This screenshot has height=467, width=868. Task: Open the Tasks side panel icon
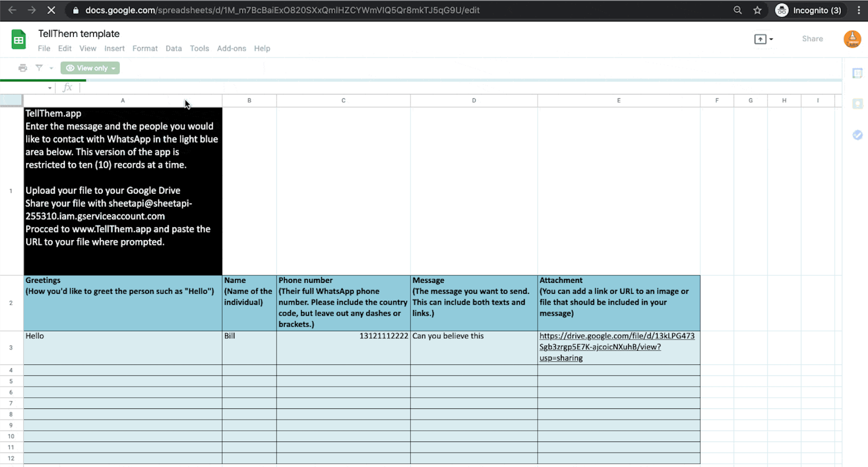click(x=857, y=135)
